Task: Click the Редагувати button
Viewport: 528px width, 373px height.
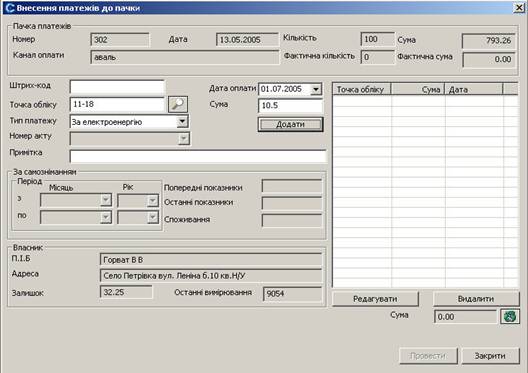Action: (x=375, y=299)
